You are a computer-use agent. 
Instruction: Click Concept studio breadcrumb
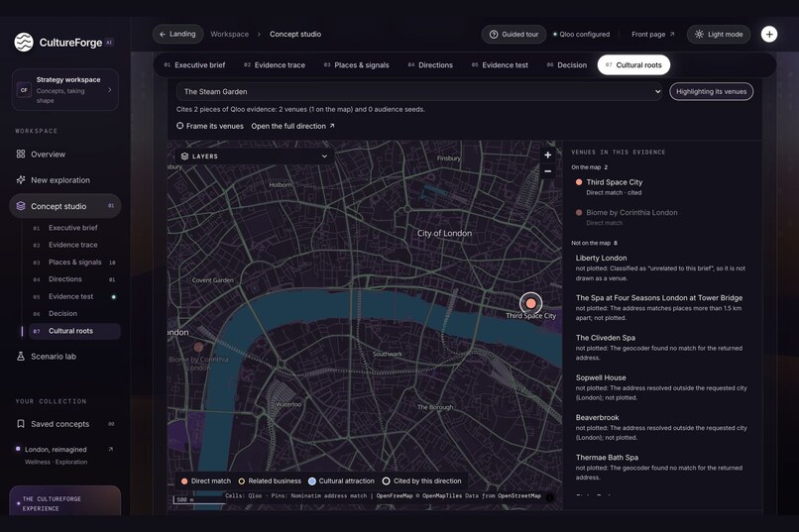[x=295, y=34]
